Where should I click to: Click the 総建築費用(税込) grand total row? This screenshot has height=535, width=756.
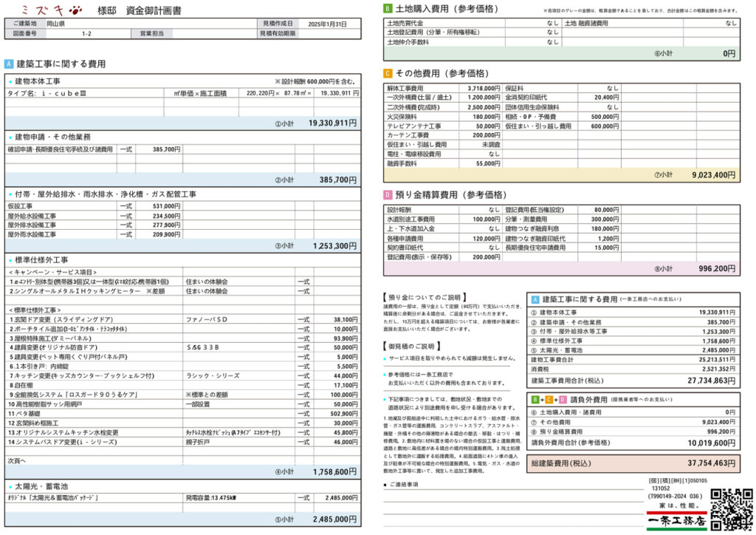click(x=633, y=463)
